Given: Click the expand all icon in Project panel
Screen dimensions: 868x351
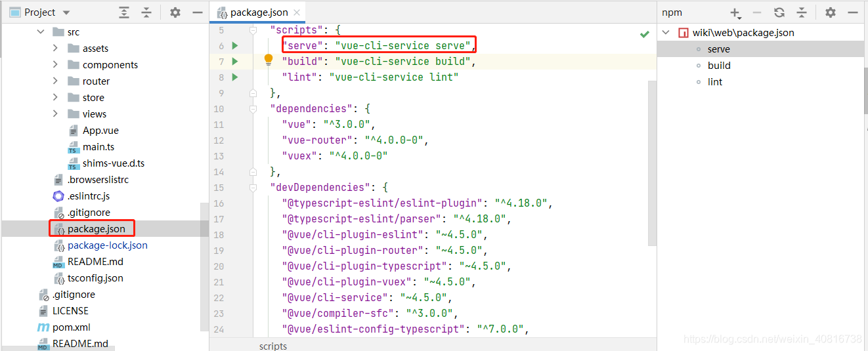Looking at the screenshot, I should [124, 12].
